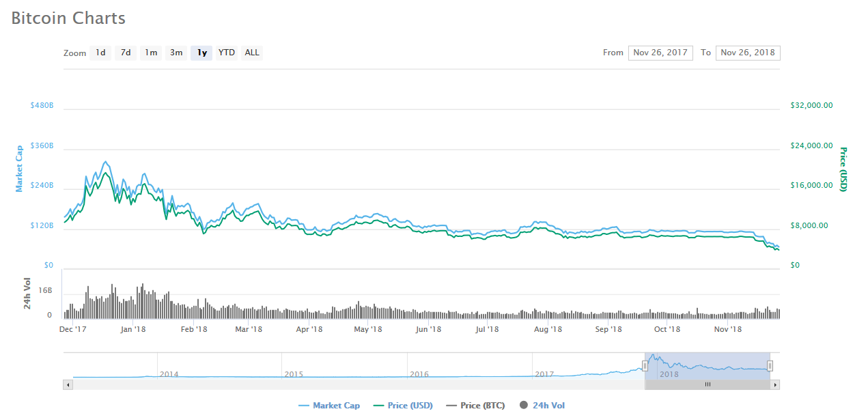Click the "May '18" date label
This screenshot has height=420, width=868.
[368, 329]
